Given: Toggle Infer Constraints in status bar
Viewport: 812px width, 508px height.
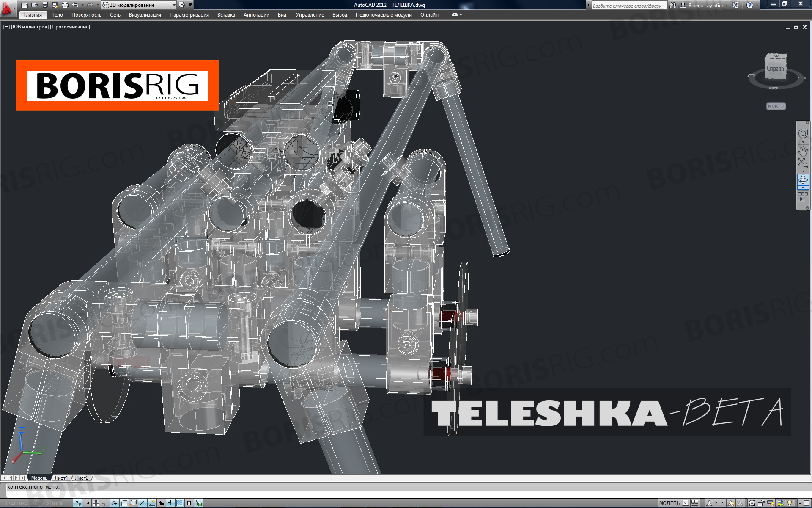Looking at the screenshot, I should click(x=77, y=503).
